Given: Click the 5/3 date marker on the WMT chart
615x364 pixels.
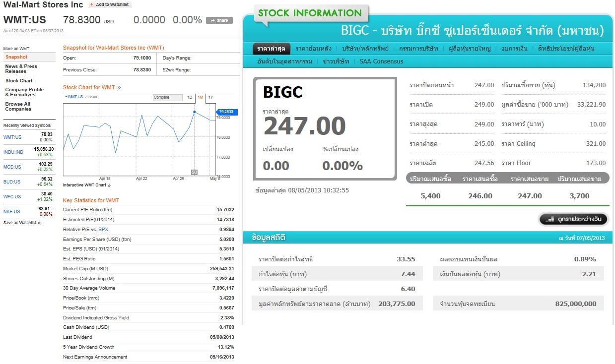Looking at the screenshot, I should [195, 172].
